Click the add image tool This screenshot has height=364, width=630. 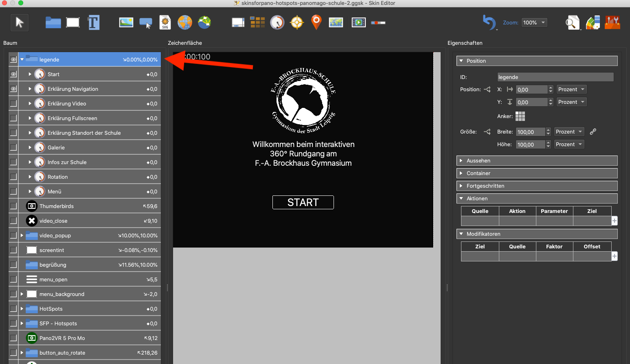[x=126, y=22]
